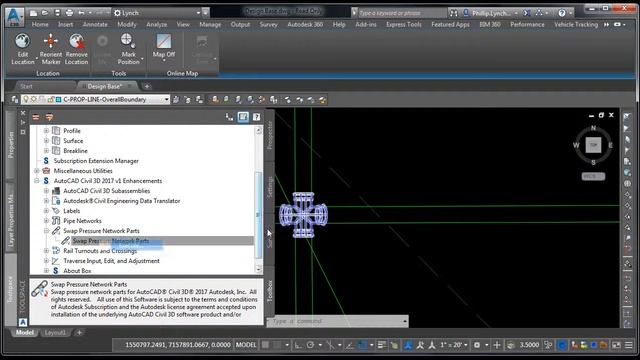Collapse the Swap Pressure Network Parts node
Viewport: 640px width, 360px height.
click(46, 231)
